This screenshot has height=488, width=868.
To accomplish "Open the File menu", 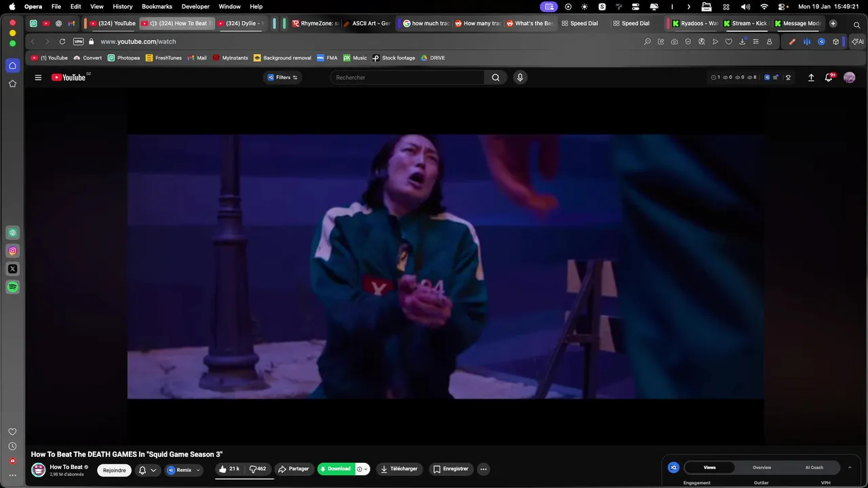I will click(x=56, y=6).
